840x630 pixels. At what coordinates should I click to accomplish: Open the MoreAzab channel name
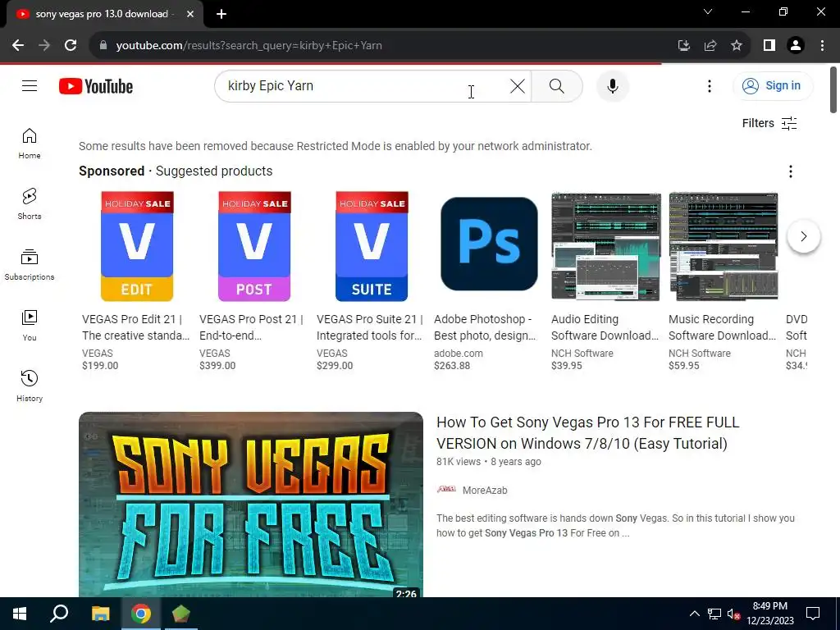(485, 491)
